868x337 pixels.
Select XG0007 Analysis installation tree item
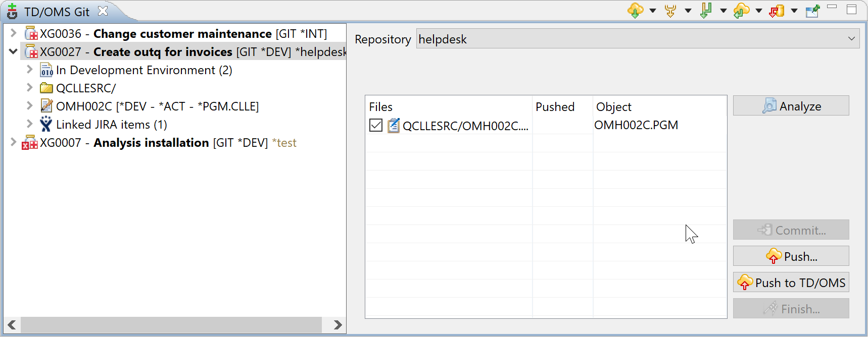[151, 143]
